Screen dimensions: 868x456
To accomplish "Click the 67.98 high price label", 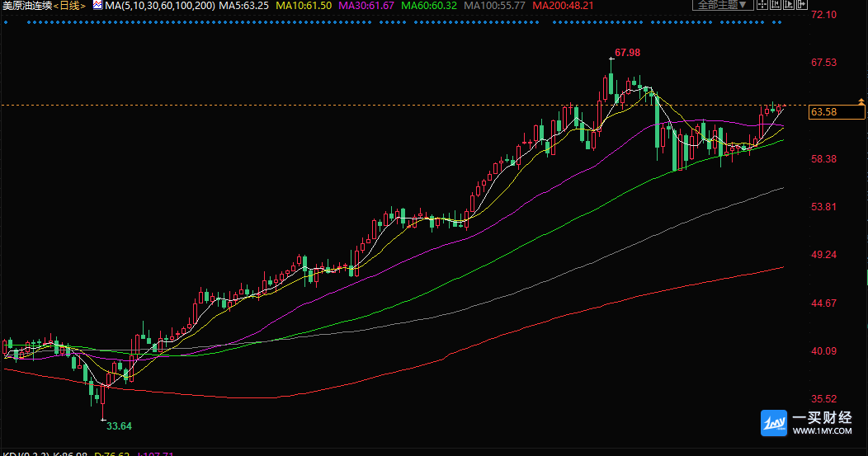I will 628,53.
